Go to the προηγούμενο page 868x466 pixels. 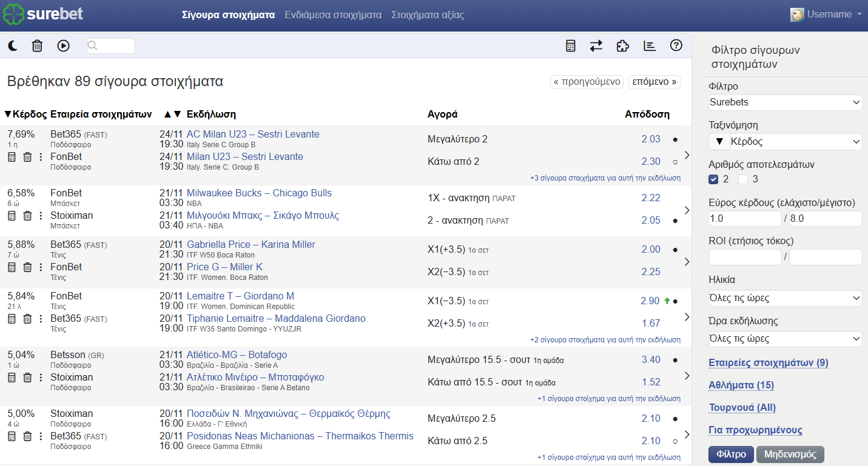coord(587,82)
